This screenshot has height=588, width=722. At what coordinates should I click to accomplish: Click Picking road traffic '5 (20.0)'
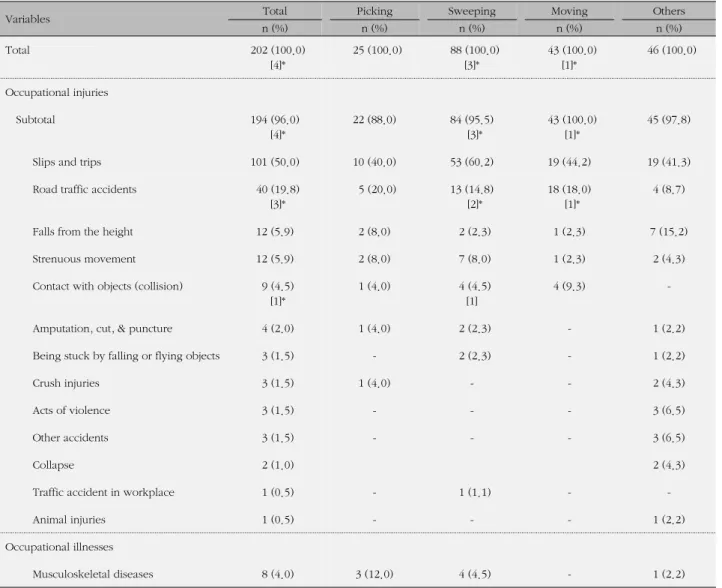tap(377, 189)
